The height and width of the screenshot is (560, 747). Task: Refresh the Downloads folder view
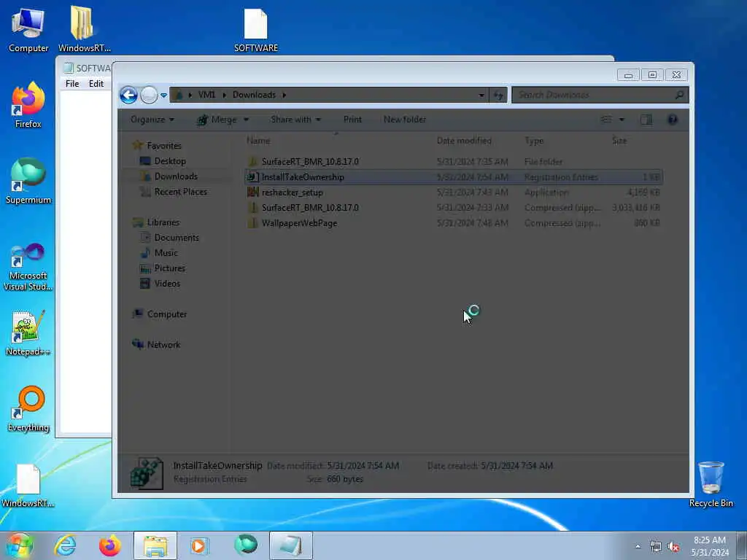498,95
